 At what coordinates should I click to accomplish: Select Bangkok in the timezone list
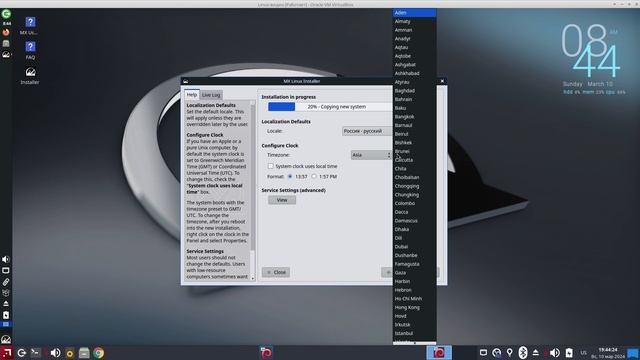(414, 117)
